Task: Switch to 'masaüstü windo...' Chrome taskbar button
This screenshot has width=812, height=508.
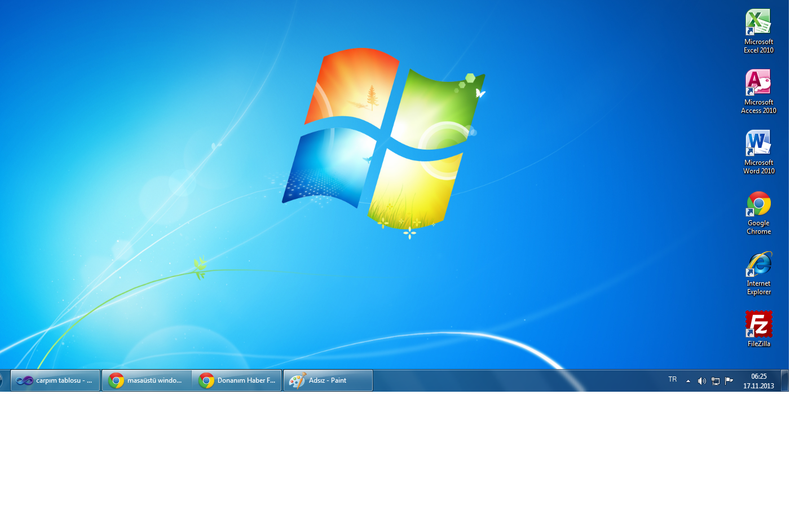Action: tap(147, 380)
